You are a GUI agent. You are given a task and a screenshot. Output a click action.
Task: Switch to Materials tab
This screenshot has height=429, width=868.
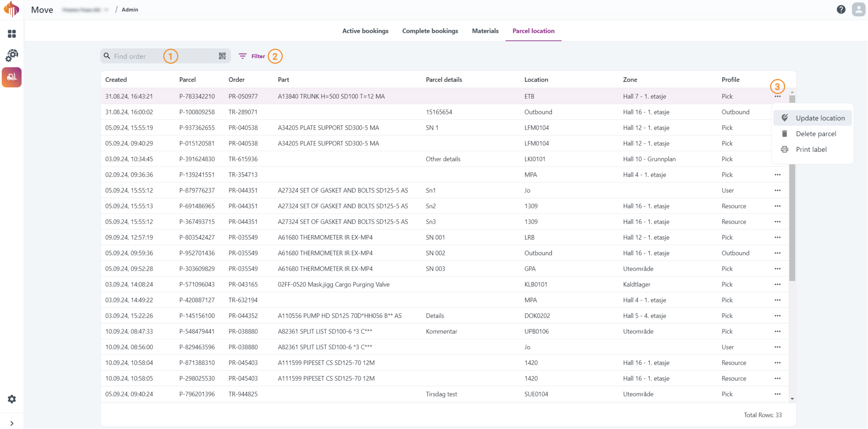485,31
